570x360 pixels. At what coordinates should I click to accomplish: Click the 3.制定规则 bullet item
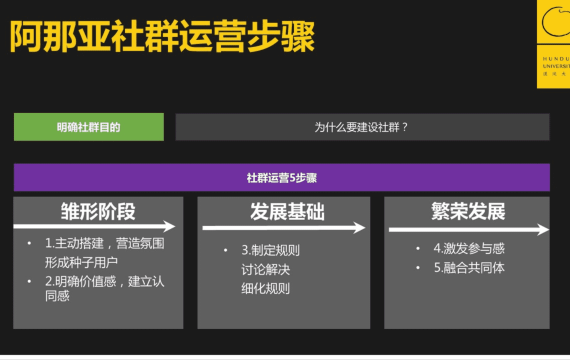(x=270, y=250)
